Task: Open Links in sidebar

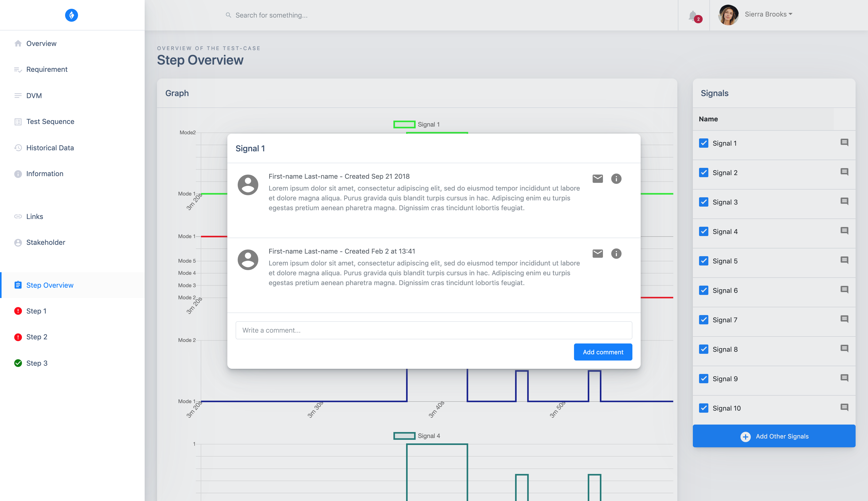Action: (x=72, y=216)
